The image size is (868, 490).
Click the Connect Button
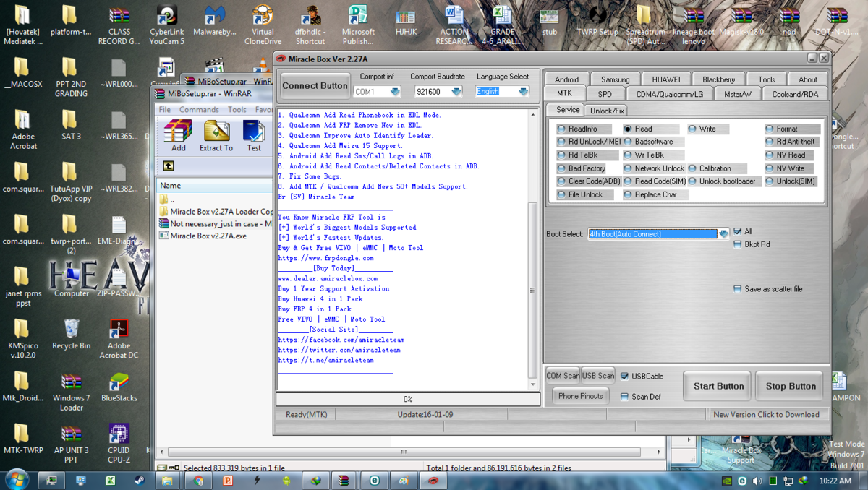[315, 85]
